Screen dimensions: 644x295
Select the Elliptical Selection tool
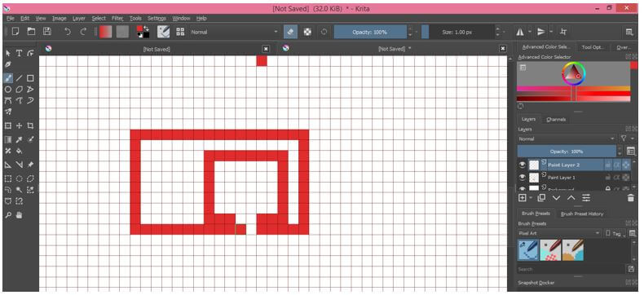point(19,179)
